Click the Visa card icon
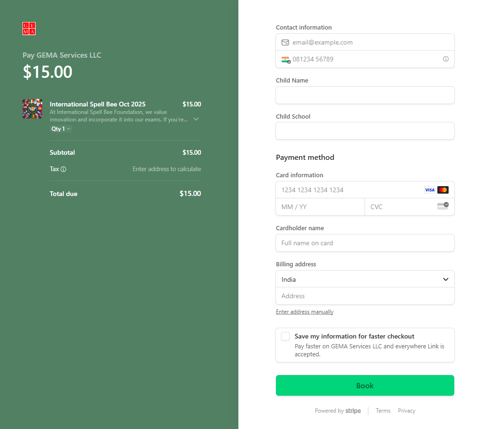Image resolution: width=504 pixels, height=429 pixels. [x=429, y=190]
